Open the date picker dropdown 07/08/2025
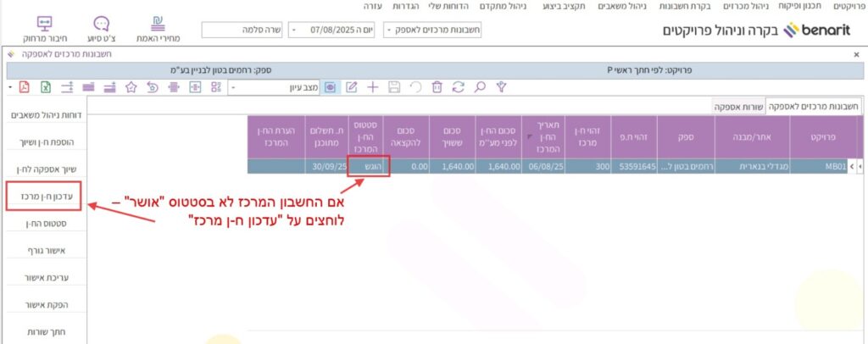Viewport: 868px width, 344px height. (293, 31)
